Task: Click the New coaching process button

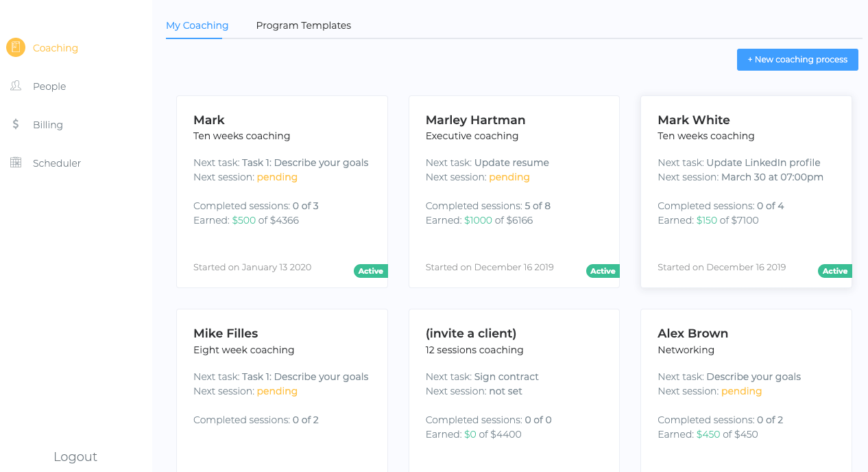Action: pos(797,60)
